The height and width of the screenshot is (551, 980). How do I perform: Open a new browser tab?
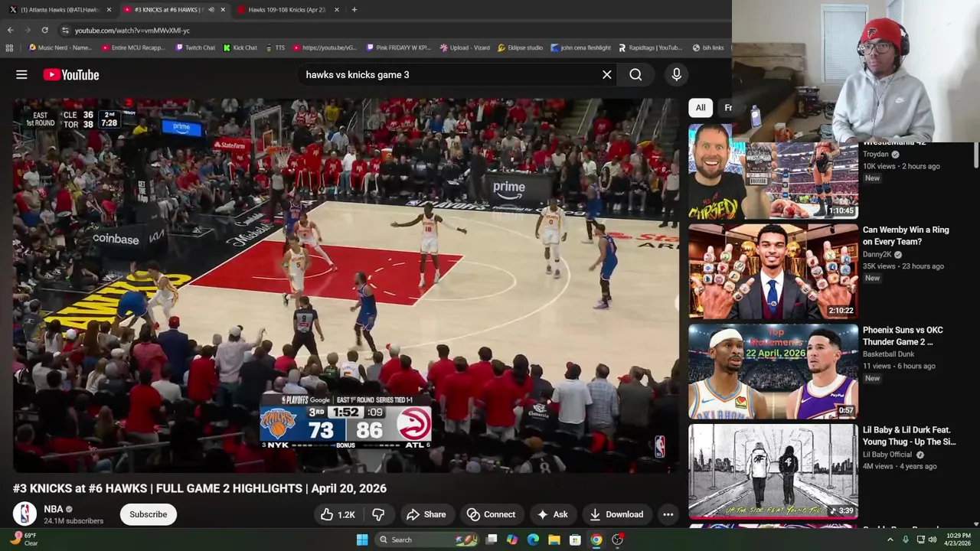tap(354, 10)
